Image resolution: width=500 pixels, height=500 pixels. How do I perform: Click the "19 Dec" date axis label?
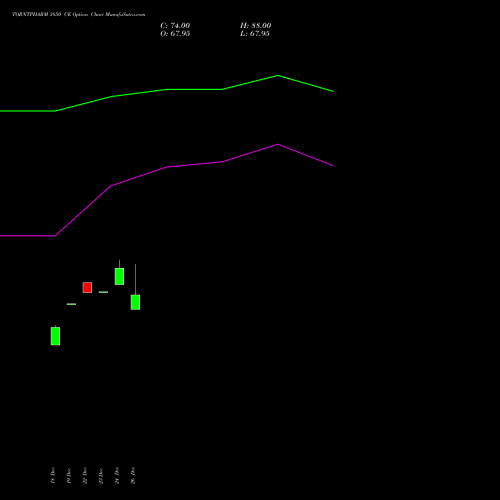[69, 475]
